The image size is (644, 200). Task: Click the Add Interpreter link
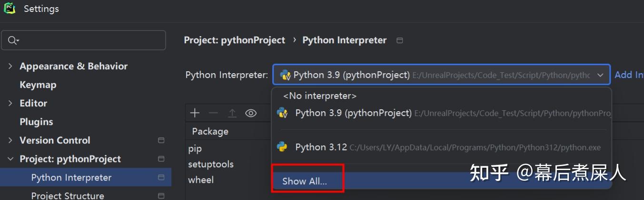628,75
